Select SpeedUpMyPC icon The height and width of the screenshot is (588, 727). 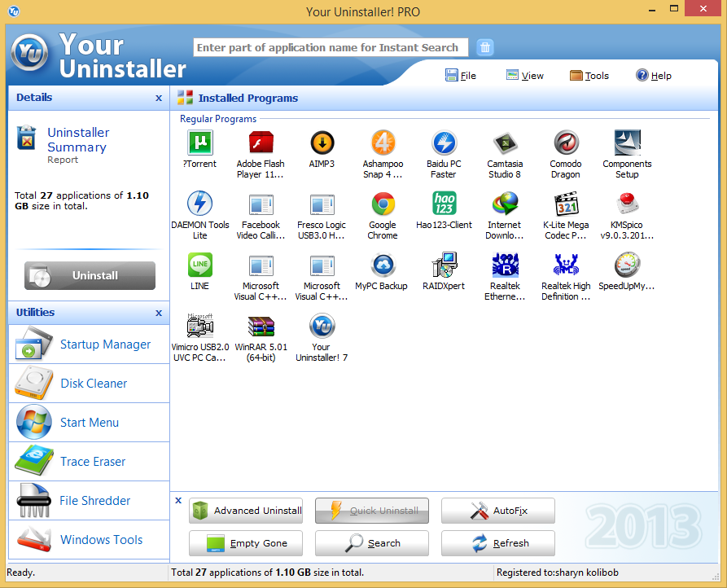click(x=628, y=265)
